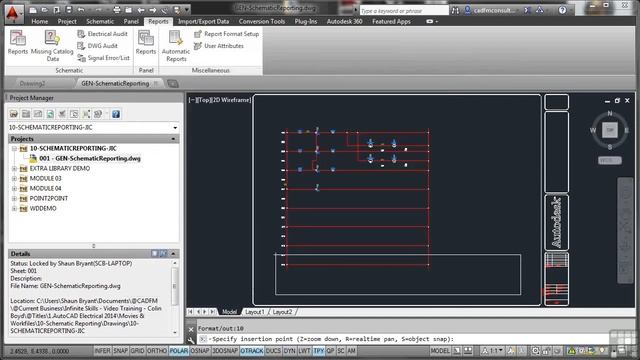Toggle LWT lineweight display
Viewport: 640px width, 360px height.
[x=304, y=351]
